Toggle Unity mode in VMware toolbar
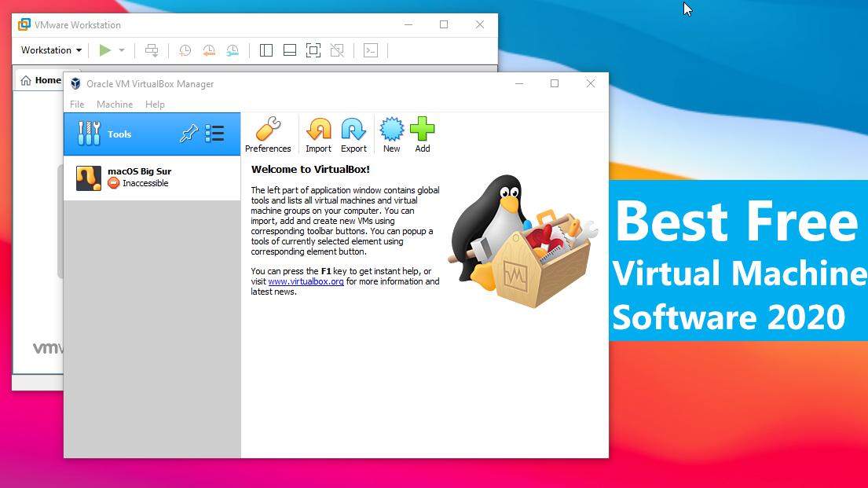This screenshot has width=868, height=488. coord(337,50)
